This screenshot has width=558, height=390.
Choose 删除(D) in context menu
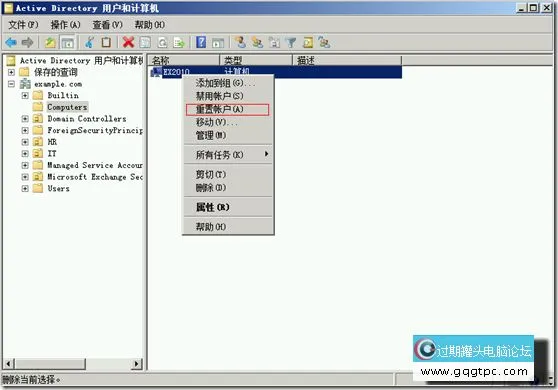(228, 188)
